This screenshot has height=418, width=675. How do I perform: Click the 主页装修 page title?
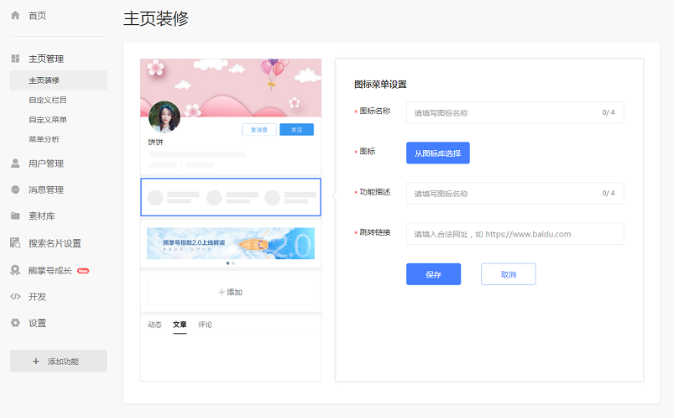point(156,19)
